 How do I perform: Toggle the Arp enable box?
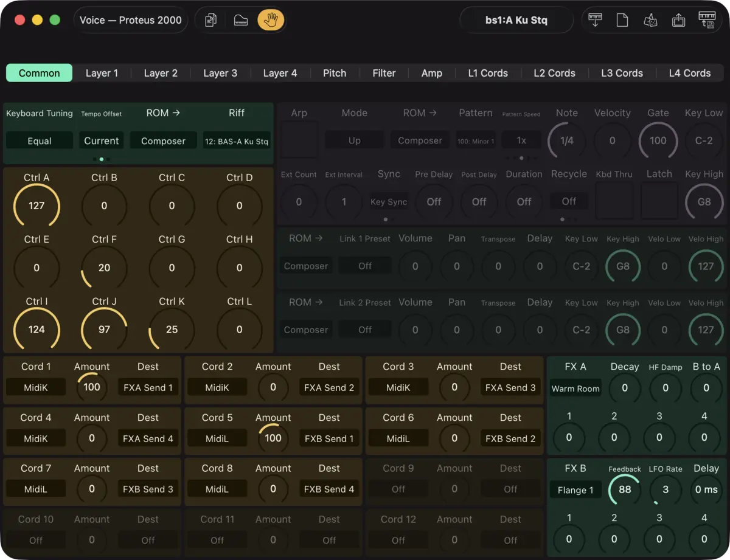[x=299, y=139]
